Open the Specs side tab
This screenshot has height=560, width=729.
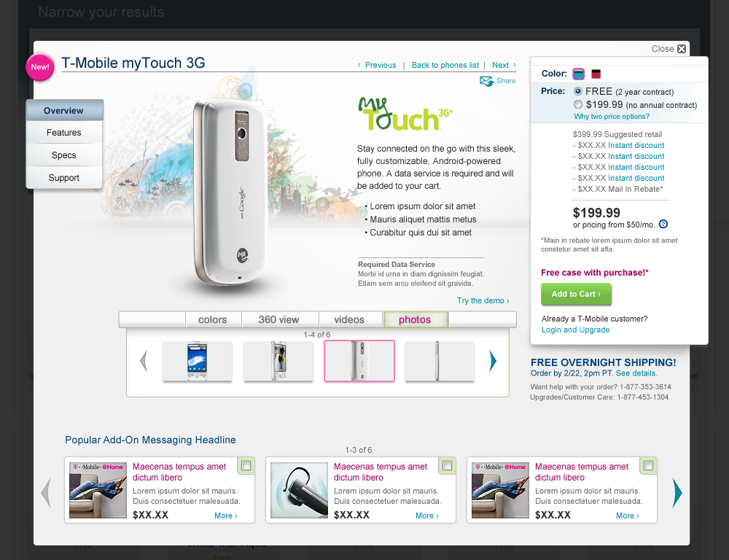pos(64,155)
